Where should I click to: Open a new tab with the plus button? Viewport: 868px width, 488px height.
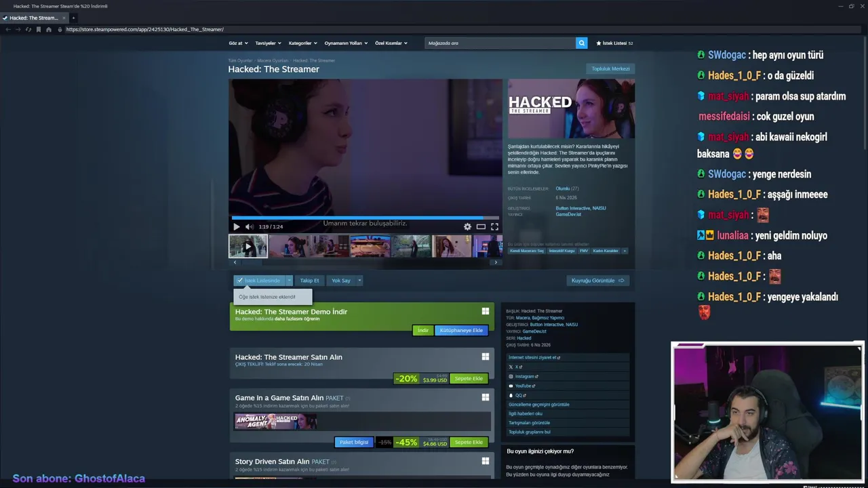coord(73,18)
